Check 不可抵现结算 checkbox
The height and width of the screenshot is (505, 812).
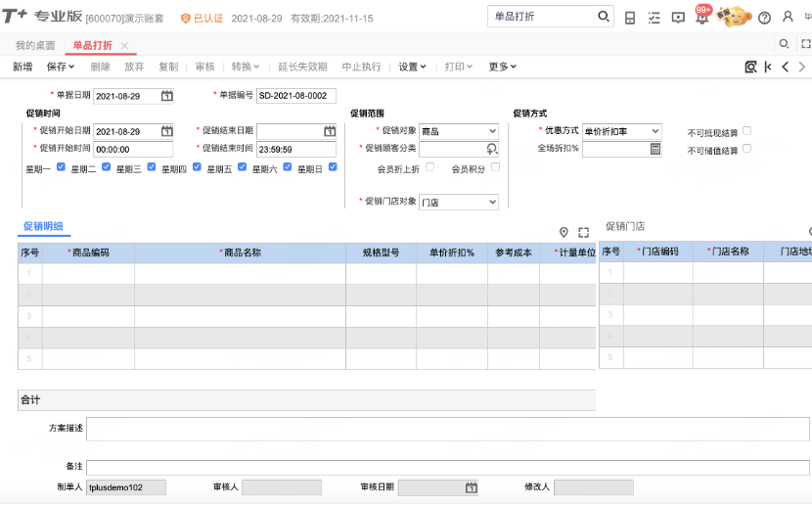click(x=746, y=131)
